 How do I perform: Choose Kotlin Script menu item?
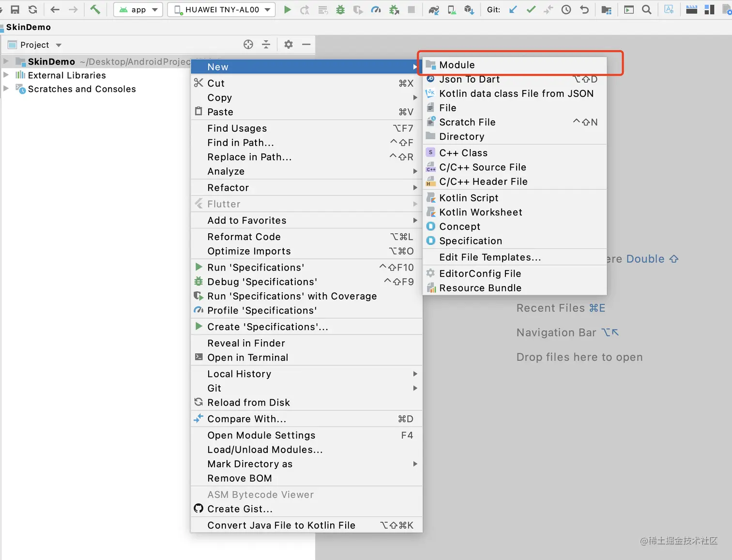point(515,198)
